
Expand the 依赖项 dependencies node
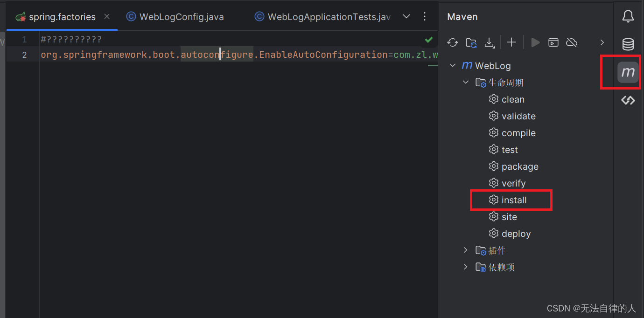[x=465, y=267]
